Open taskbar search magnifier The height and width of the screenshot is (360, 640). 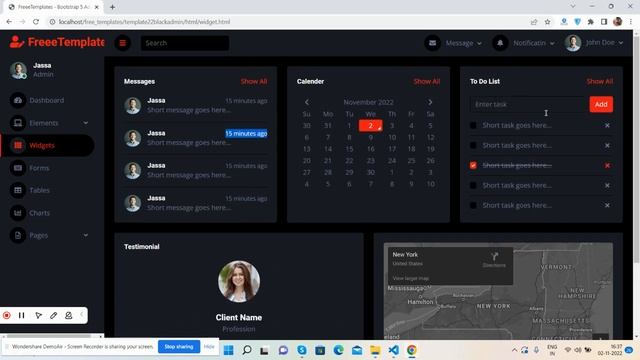coord(247,350)
